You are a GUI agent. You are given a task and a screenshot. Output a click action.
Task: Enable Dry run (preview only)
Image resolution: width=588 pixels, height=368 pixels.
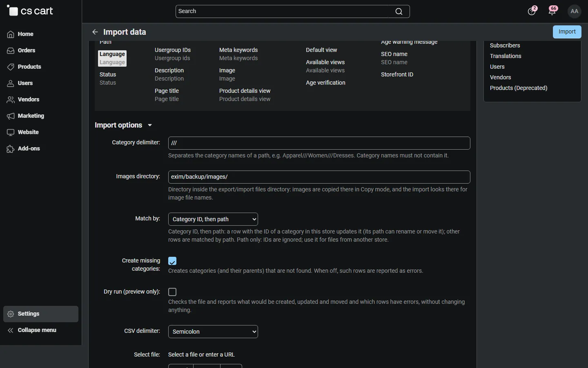[172, 292]
